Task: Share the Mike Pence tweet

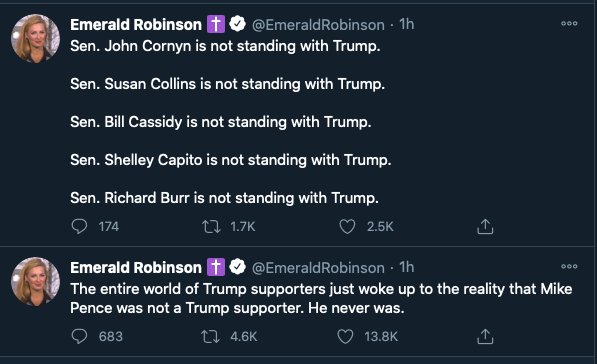Action: click(x=485, y=336)
